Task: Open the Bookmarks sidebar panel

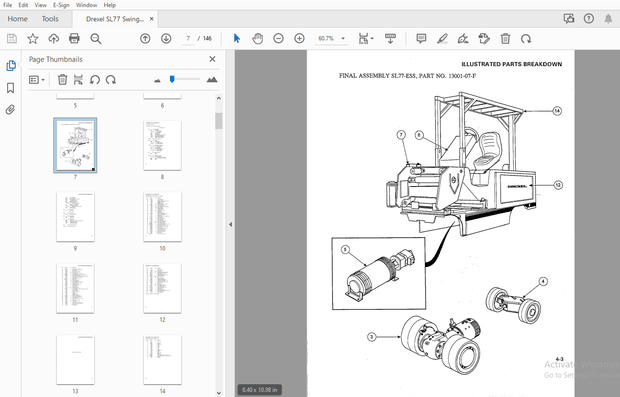Action: click(x=11, y=88)
